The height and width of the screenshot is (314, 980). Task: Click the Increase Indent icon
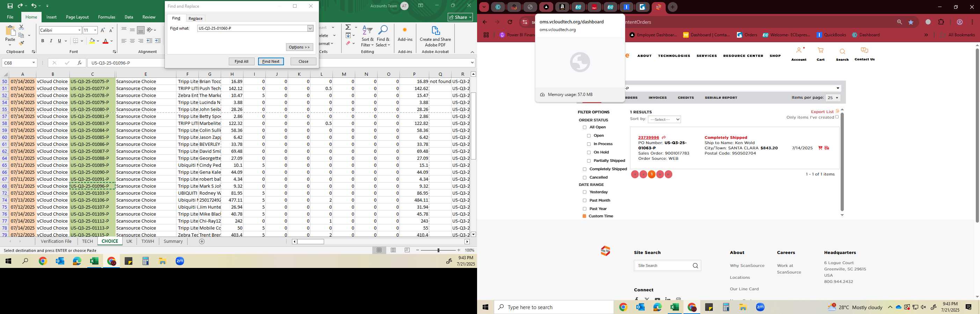158,41
